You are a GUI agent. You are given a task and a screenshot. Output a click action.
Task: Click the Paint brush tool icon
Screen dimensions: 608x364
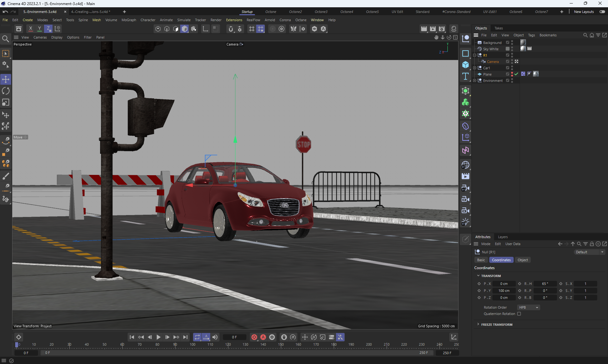(6, 176)
